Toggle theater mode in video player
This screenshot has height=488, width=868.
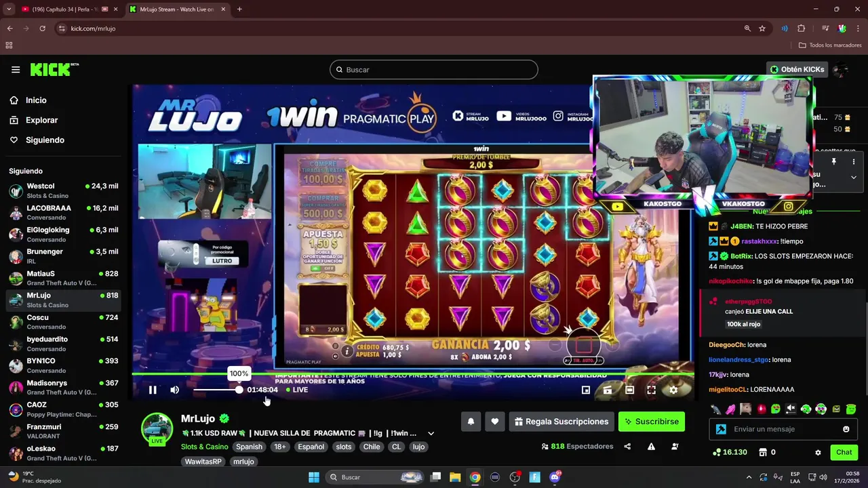pos(629,390)
